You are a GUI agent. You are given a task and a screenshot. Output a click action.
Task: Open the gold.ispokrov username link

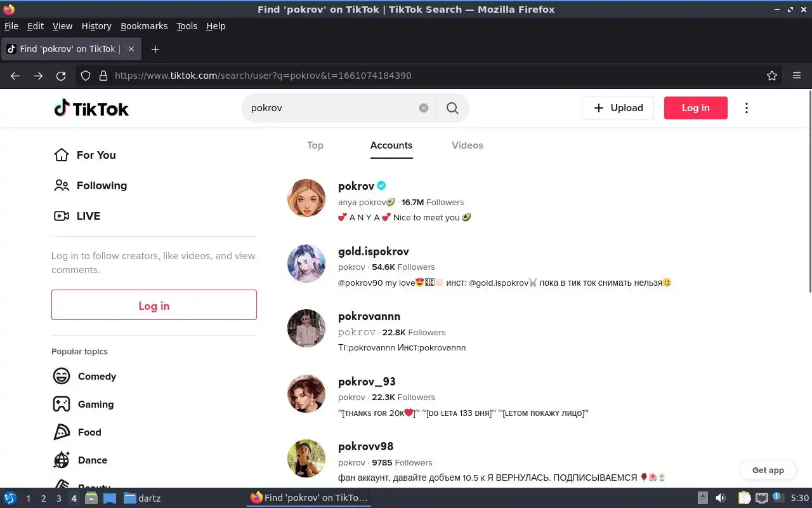374,251
